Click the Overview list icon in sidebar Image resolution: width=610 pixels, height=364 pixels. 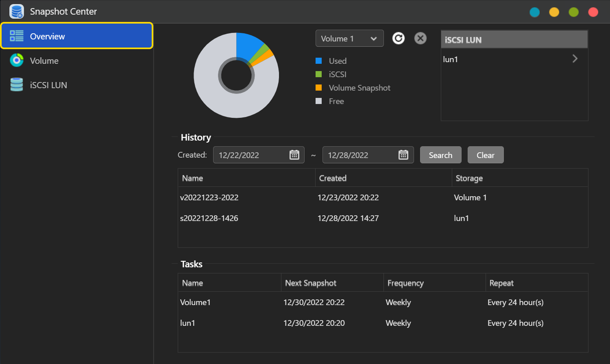click(17, 36)
